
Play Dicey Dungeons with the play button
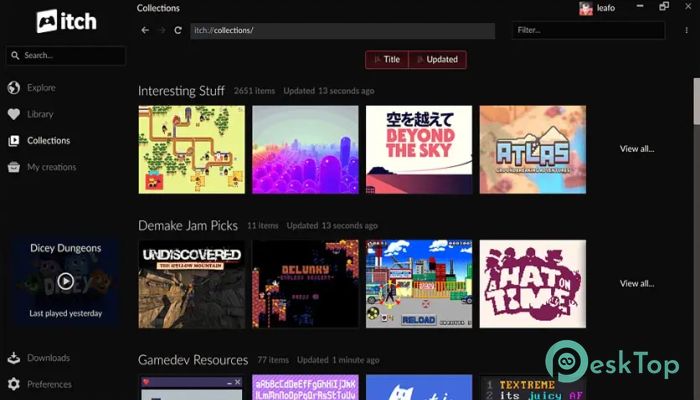point(66,281)
